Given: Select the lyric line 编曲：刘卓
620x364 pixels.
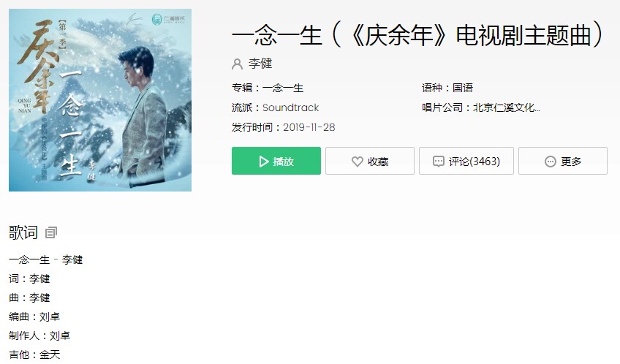Looking at the screenshot, I should point(34,316).
